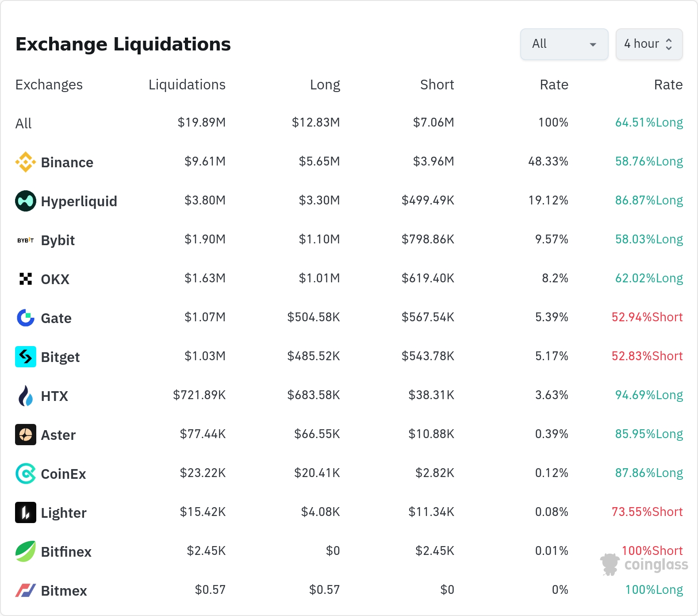Click the Aster logo icon

[x=26, y=435]
